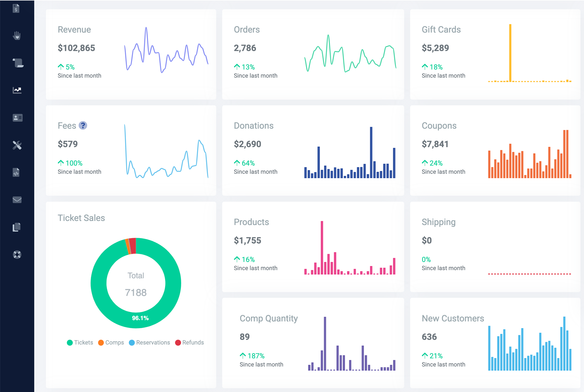Click the Revenue $102,865 value
This screenshot has width=584, height=392.
76,48
